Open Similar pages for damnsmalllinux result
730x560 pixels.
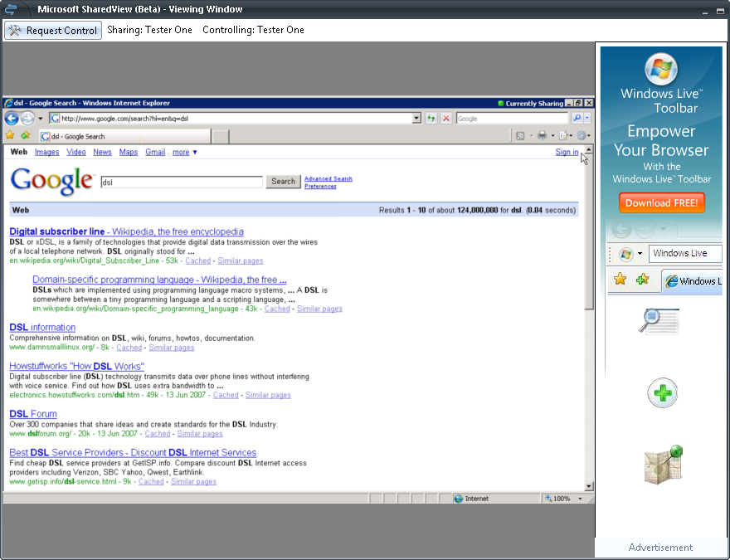(x=172, y=348)
